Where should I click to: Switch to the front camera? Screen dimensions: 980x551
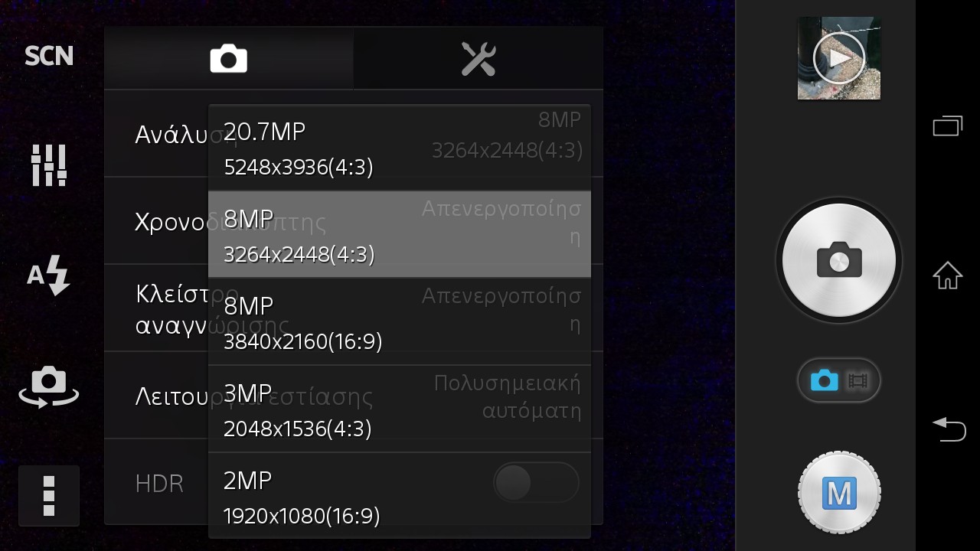click(x=49, y=387)
